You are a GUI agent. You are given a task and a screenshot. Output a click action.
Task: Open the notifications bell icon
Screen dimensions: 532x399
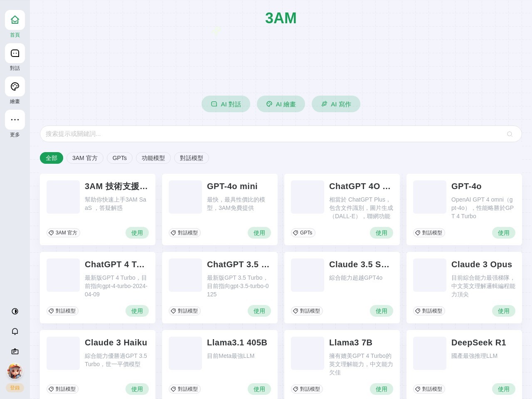[x=15, y=331]
